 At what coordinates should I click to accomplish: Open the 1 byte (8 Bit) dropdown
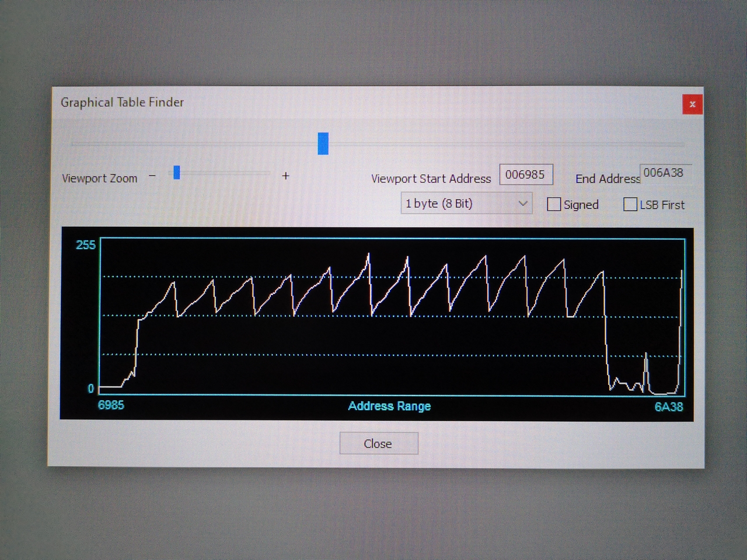(x=466, y=204)
